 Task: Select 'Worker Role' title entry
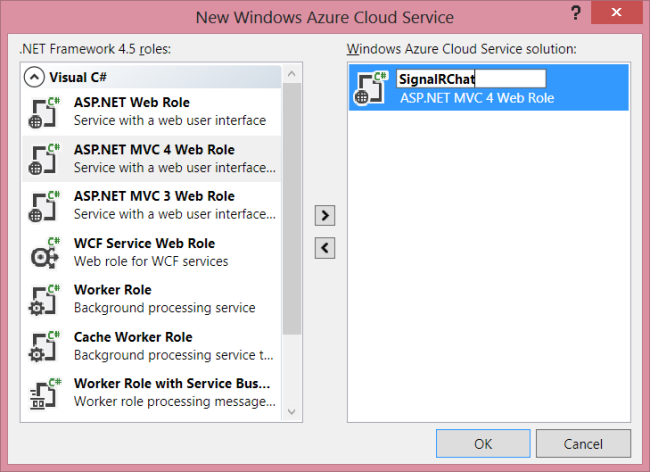tap(113, 290)
